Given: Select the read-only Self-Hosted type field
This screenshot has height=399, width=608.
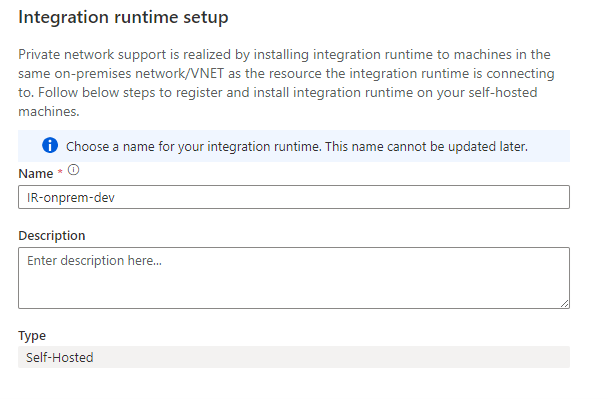Looking at the screenshot, I should [x=294, y=357].
